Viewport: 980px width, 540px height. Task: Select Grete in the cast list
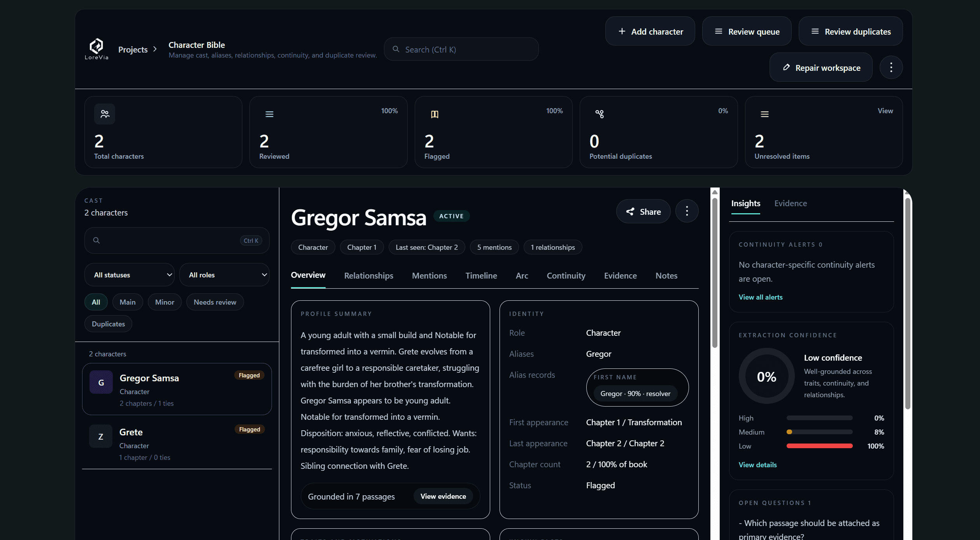177,443
